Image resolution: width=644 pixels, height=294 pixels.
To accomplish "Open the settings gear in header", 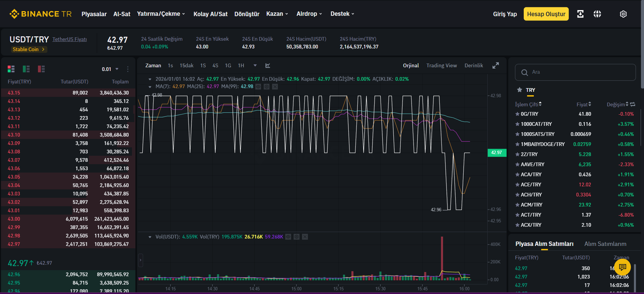I will click(623, 14).
